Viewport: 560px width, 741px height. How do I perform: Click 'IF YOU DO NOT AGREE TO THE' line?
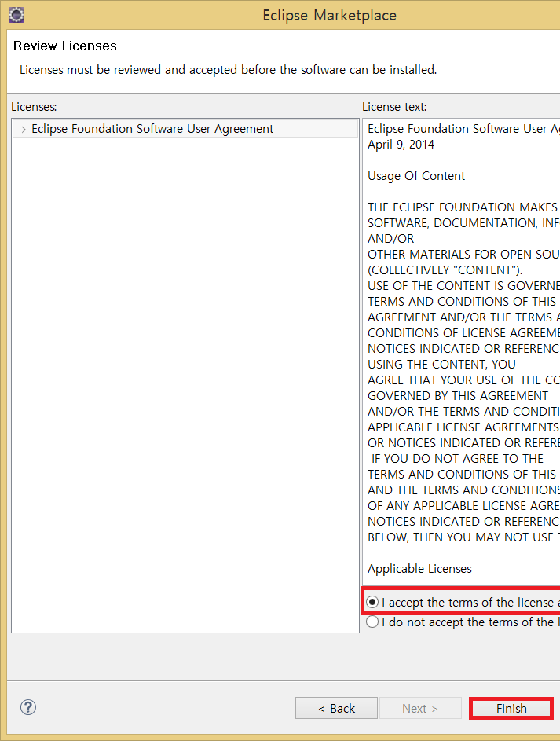click(x=457, y=459)
